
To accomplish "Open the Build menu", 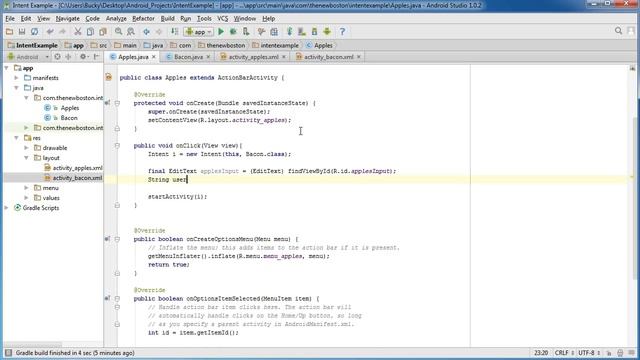I will pyautogui.click(x=167, y=18).
